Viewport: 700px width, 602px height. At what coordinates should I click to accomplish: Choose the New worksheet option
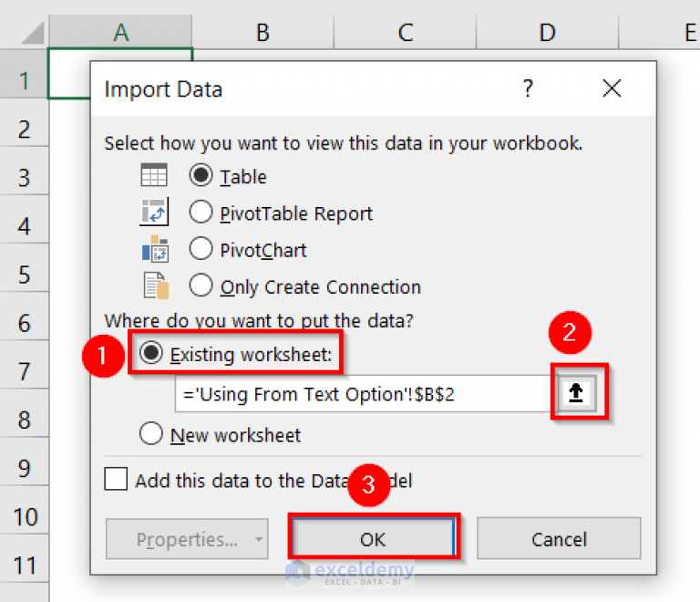(151, 434)
